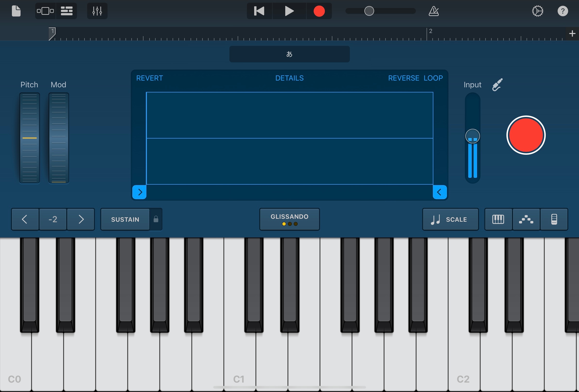Select the arpeggiator icon
Image resolution: width=579 pixels, height=392 pixels.
tap(526, 219)
